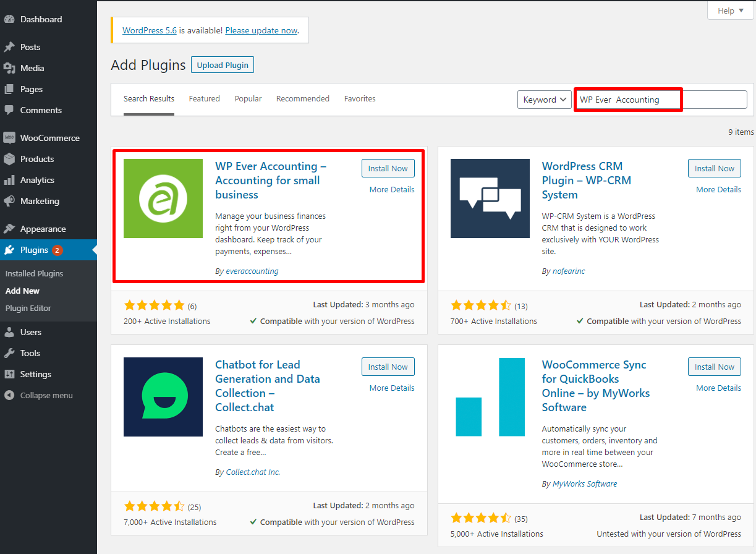Click the Collect.chat plugin thumbnail

coord(163,397)
